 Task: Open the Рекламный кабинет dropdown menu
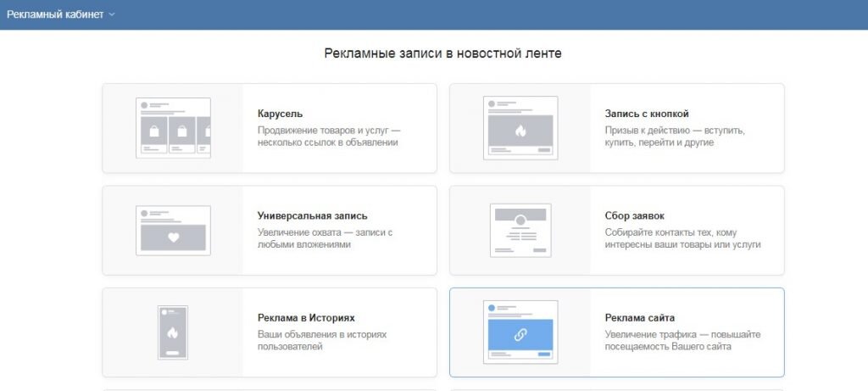[60, 14]
